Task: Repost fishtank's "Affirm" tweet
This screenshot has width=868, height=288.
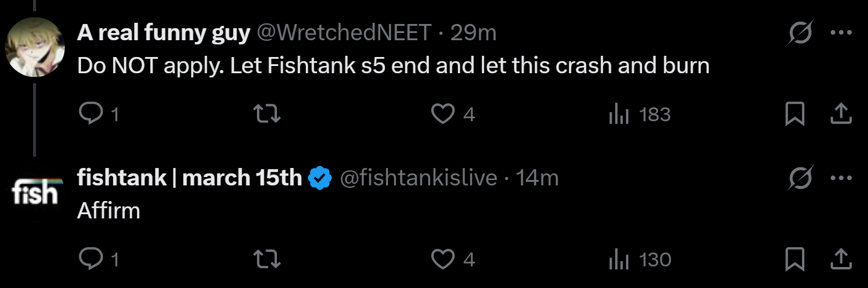Action: (267, 259)
